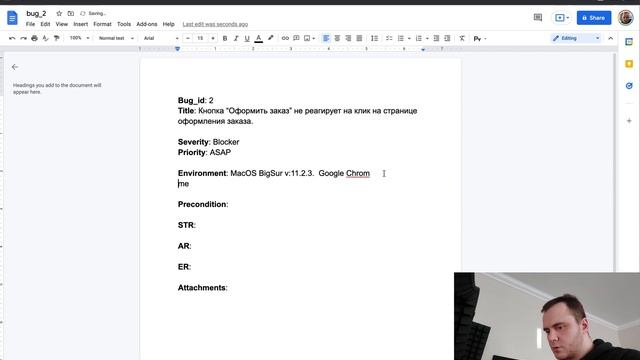The image size is (640, 360).
Task: Click the Increase indent icon
Action: coord(447,38)
